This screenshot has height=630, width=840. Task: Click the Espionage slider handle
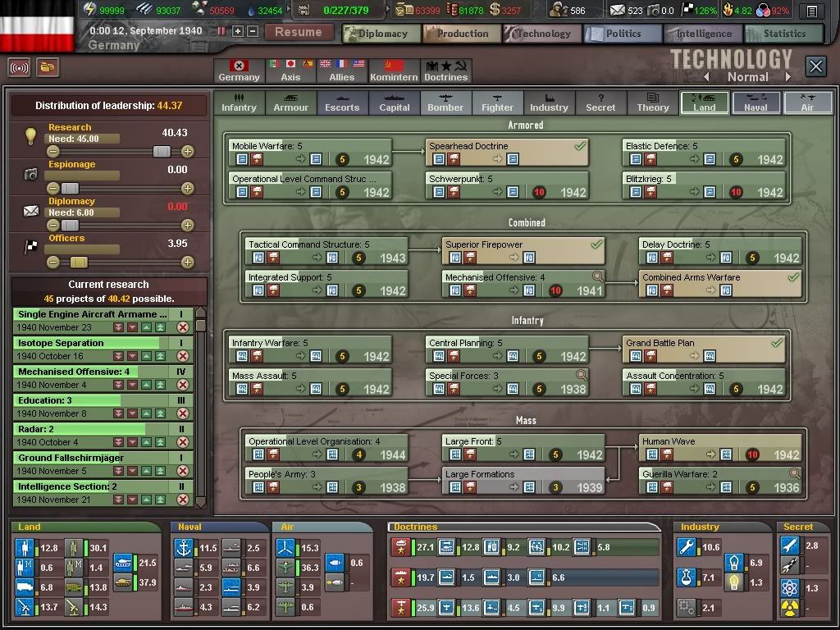point(70,189)
